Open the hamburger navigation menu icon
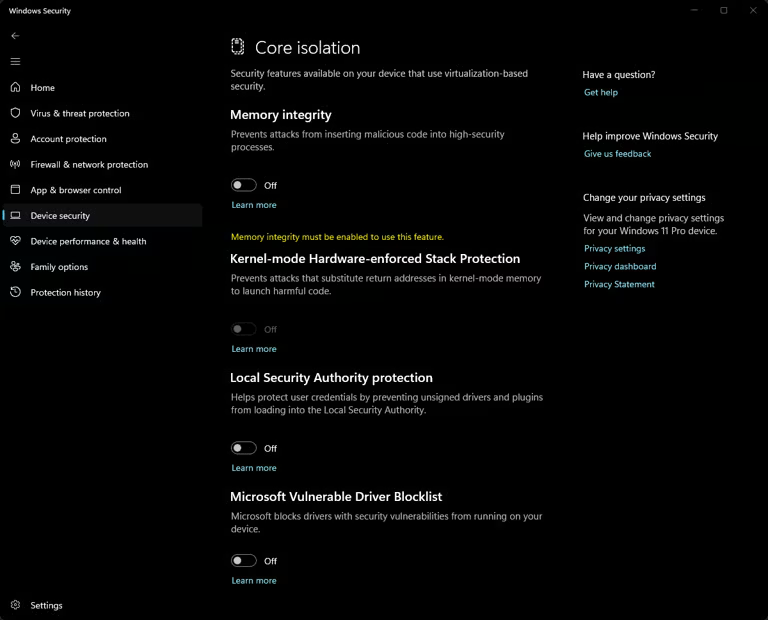Viewport: 768px width, 620px height. (15, 62)
